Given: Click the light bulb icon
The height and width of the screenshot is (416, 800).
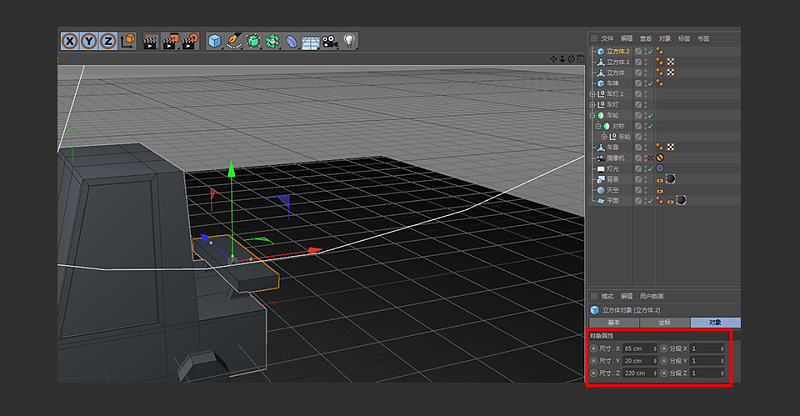Looking at the screenshot, I should pyautogui.click(x=348, y=41).
